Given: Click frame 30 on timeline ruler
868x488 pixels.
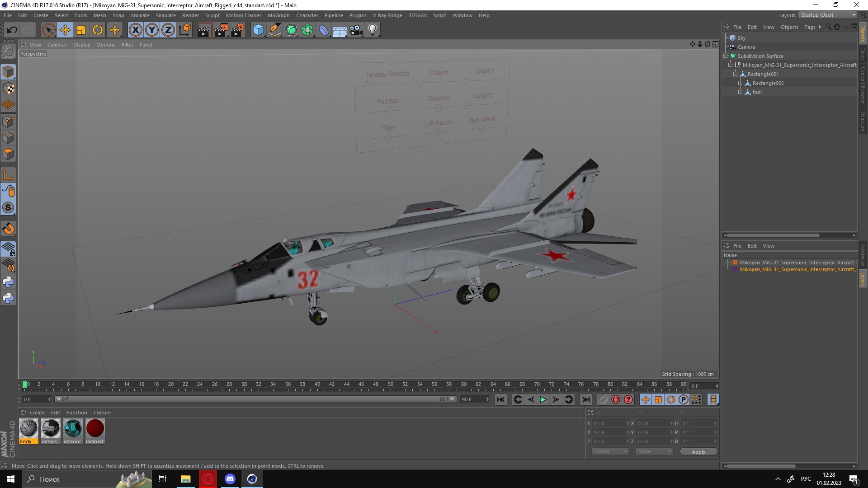Looking at the screenshot, I should 244,385.
